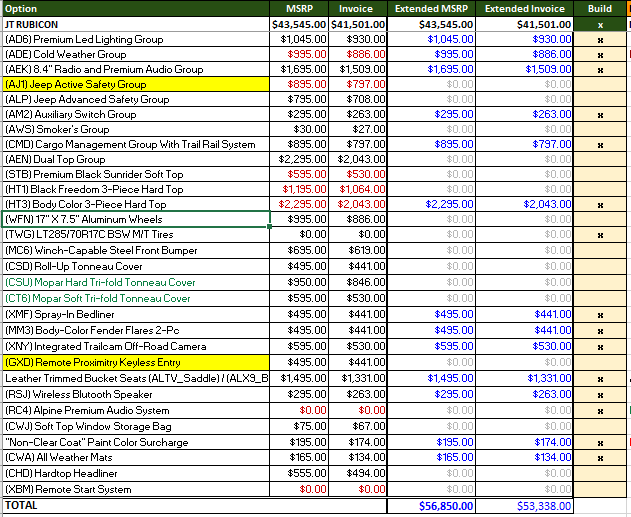Select the $75.00 MSRP for Soft Top Storage Bag
This screenshot has width=631, height=517.
(299, 426)
